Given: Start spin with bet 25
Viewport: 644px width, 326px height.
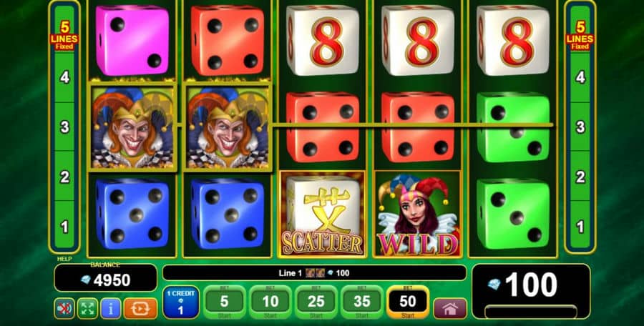Looking at the screenshot, I should point(316,302).
